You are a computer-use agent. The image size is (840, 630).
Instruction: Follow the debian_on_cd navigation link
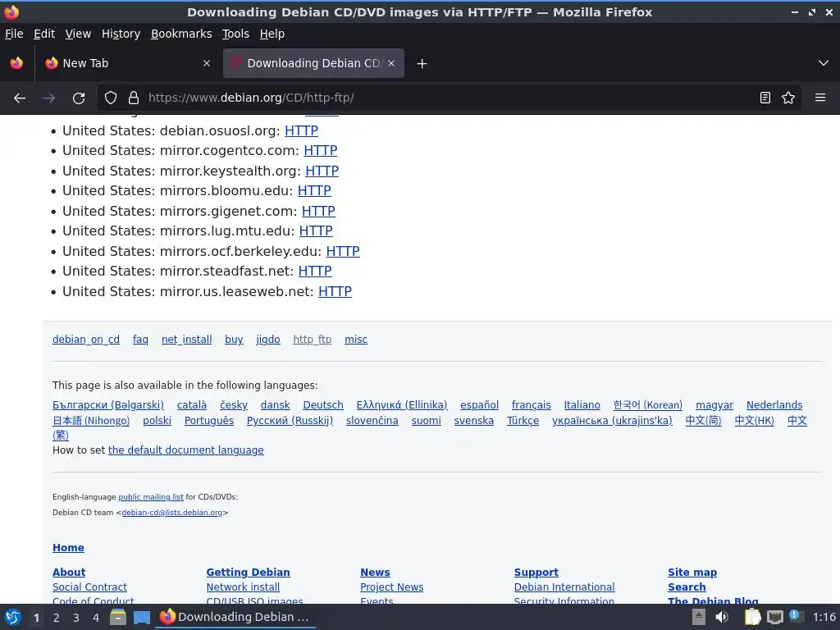pyautogui.click(x=86, y=340)
